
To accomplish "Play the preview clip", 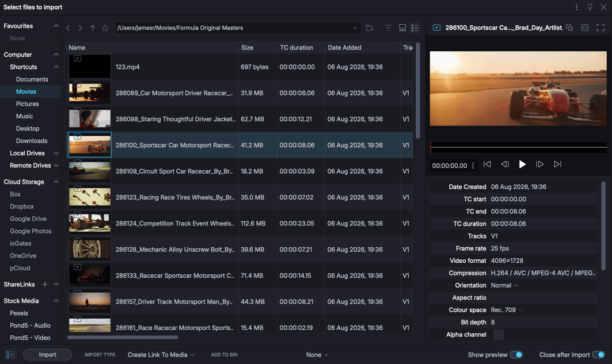I will pos(522,164).
